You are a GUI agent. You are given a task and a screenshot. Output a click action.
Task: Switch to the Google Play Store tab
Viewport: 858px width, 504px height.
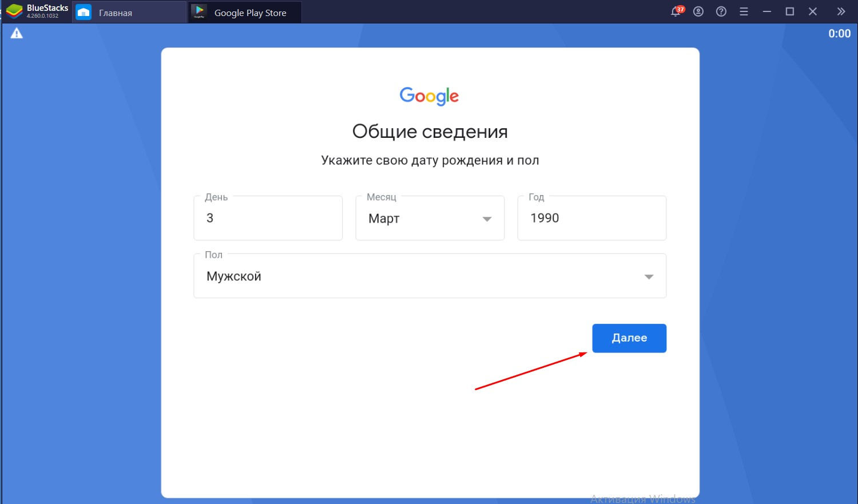click(x=245, y=12)
